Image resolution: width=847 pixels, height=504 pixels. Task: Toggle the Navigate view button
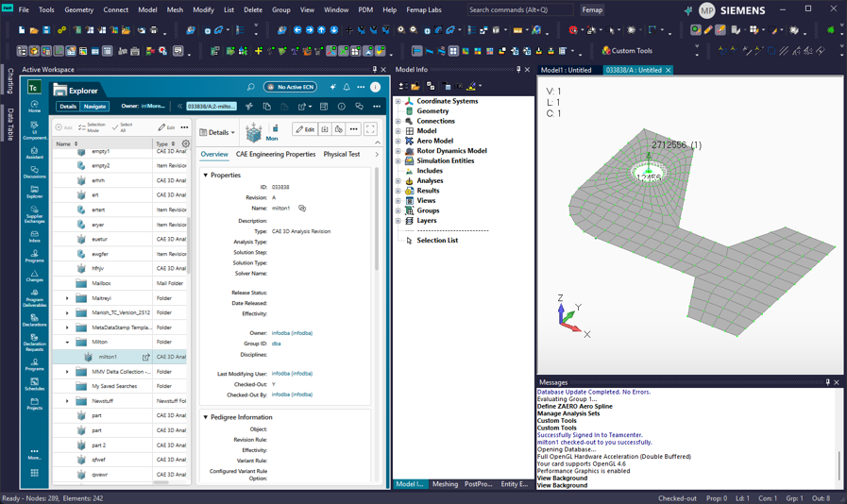[94, 107]
